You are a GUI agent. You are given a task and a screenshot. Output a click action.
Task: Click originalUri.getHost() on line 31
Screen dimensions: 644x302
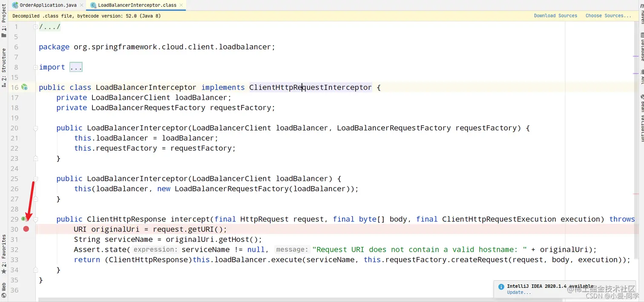pyautogui.click(x=212, y=239)
